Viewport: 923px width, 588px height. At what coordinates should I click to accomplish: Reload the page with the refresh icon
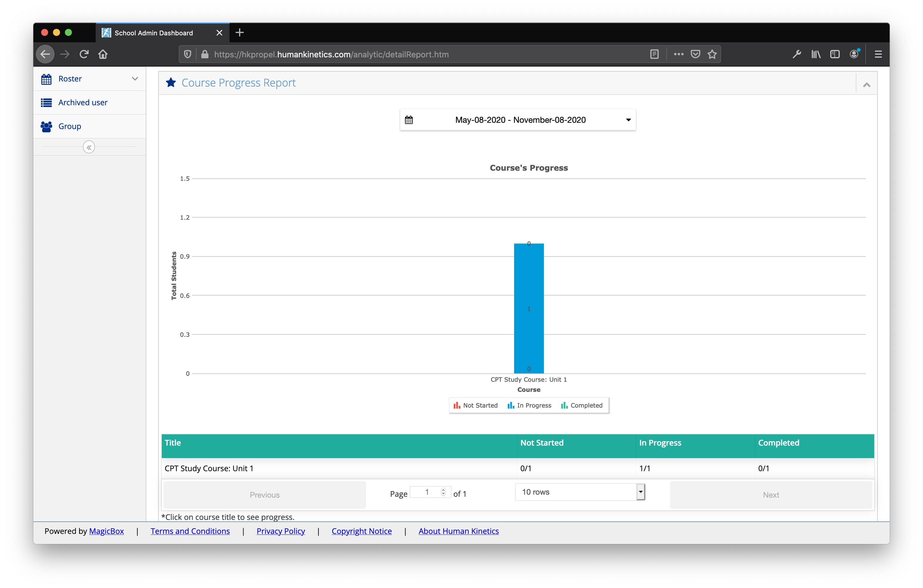tap(84, 54)
